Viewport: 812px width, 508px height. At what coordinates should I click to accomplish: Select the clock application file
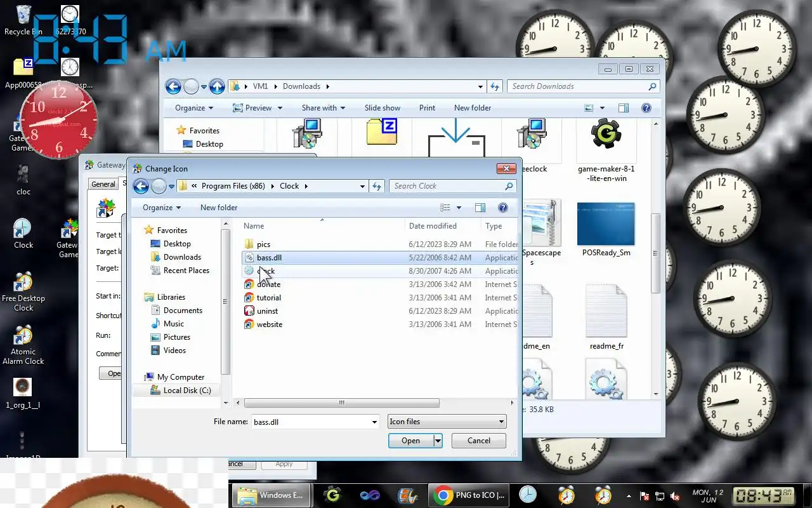(x=266, y=271)
